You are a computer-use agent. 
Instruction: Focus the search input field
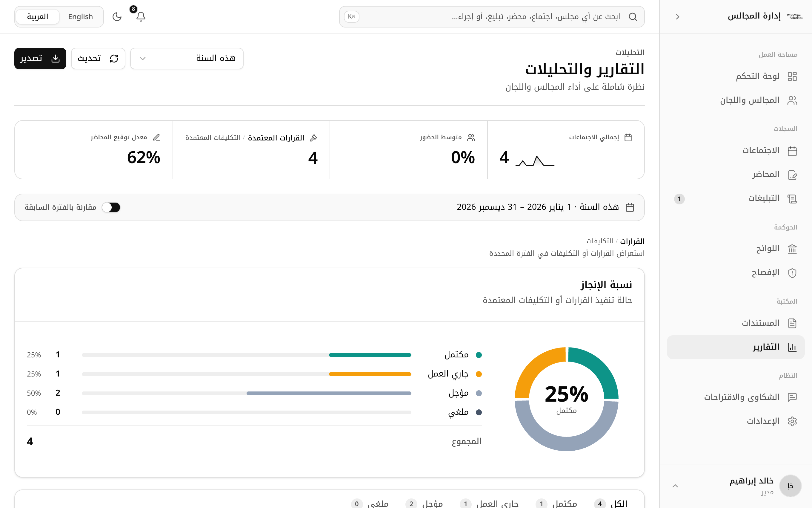click(492, 16)
